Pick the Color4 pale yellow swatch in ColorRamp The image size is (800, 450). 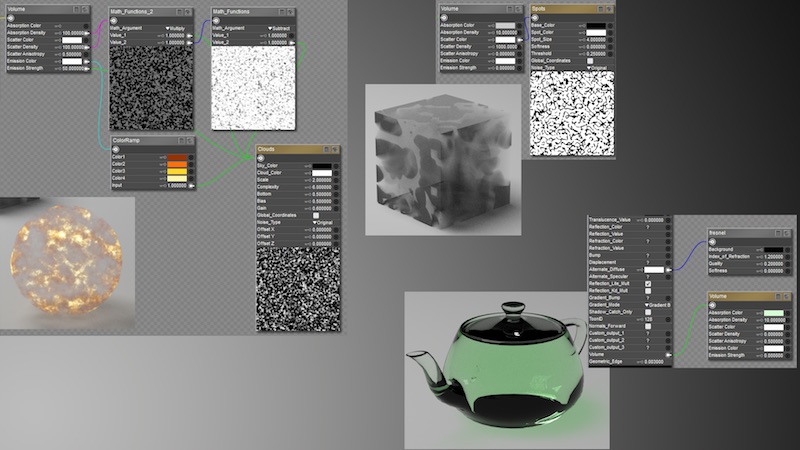(177, 179)
